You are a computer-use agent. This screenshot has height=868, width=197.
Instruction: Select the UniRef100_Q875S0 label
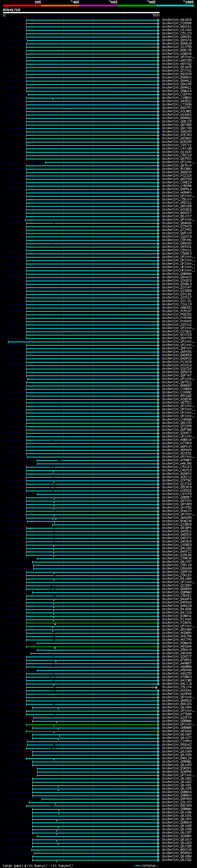[x=177, y=159]
